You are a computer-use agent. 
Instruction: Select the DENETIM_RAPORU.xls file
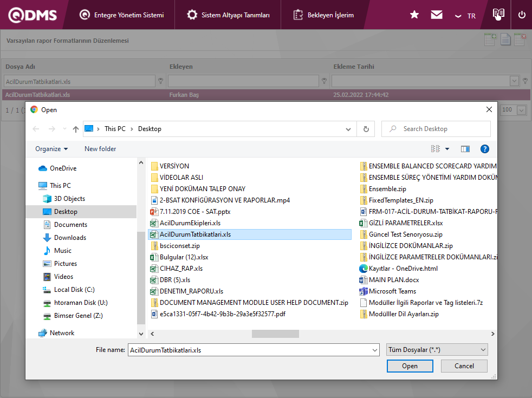tap(191, 291)
